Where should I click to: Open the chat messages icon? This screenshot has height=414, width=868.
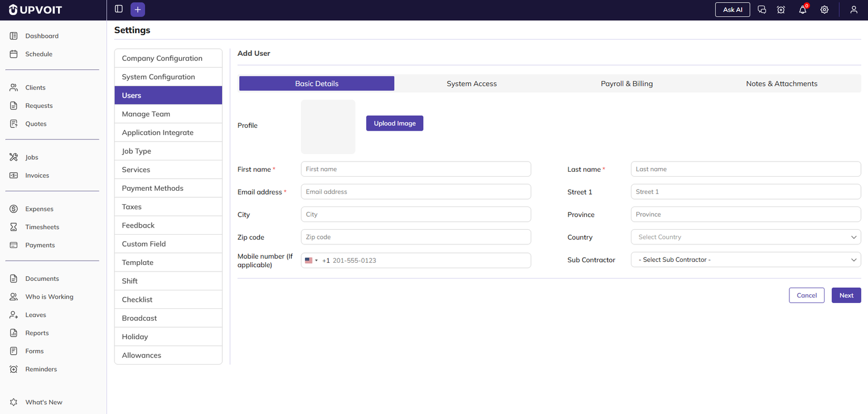(x=762, y=10)
